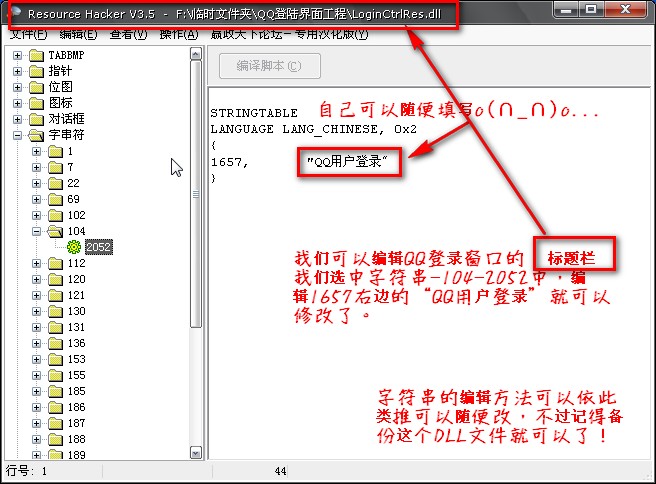Open the 查看(V) menu
Screen dimensions: 656x484
click(x=128, y=34)
